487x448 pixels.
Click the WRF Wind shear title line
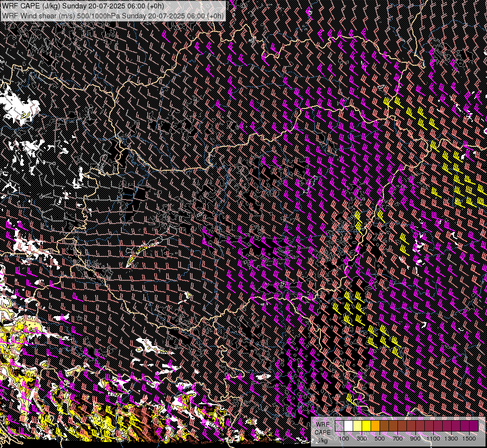tap(113, 16)
